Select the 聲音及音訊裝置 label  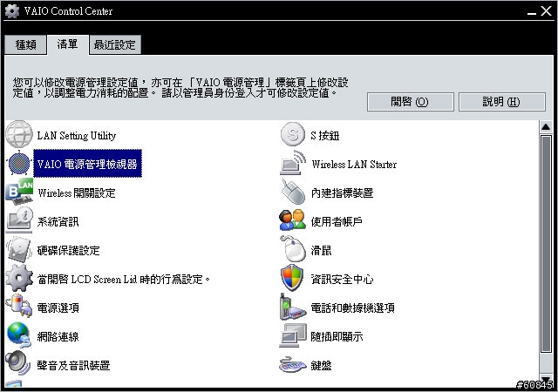click(x=73, y=365)
